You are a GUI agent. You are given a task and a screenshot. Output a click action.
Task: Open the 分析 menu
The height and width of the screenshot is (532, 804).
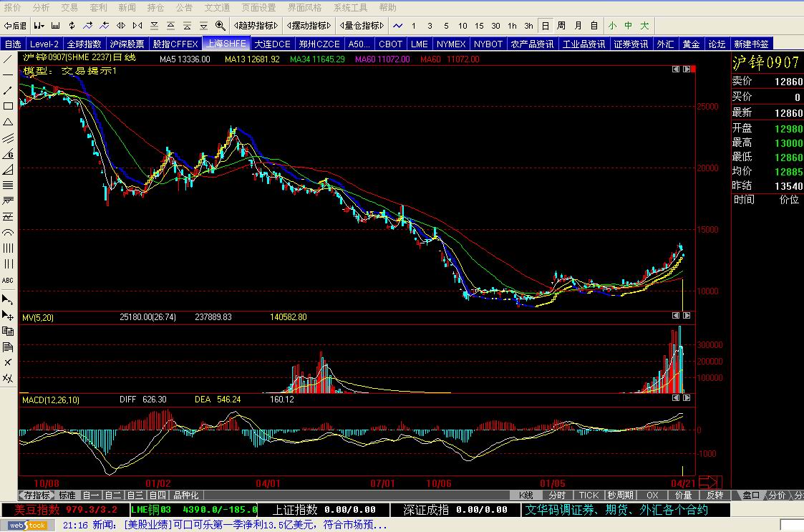tap(41, 8)
